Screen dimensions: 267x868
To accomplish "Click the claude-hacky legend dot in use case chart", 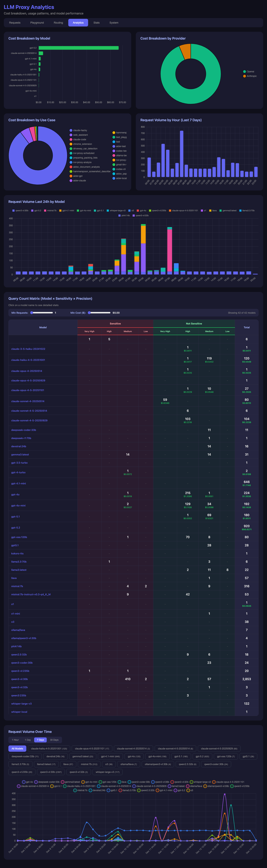I will click(71, 130).
